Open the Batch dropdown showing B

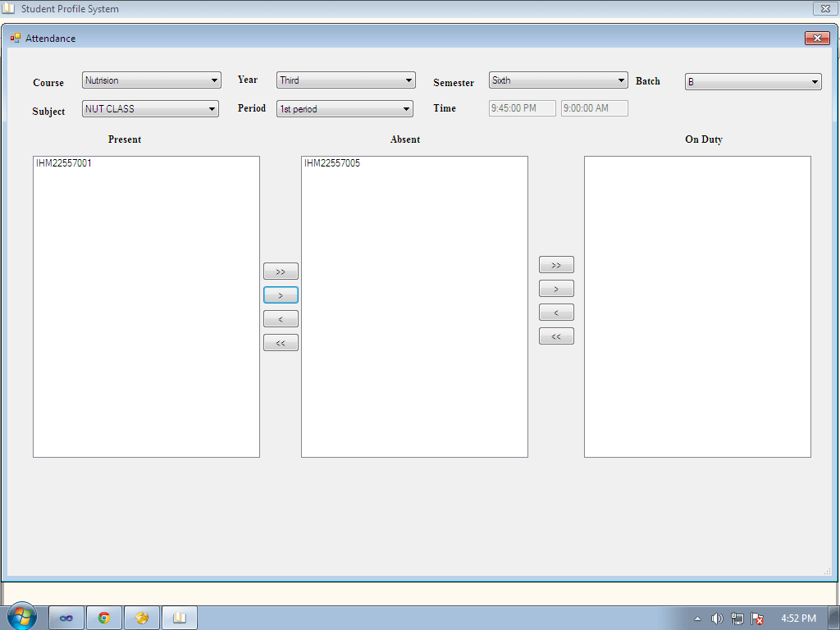[x=753, y=81]
